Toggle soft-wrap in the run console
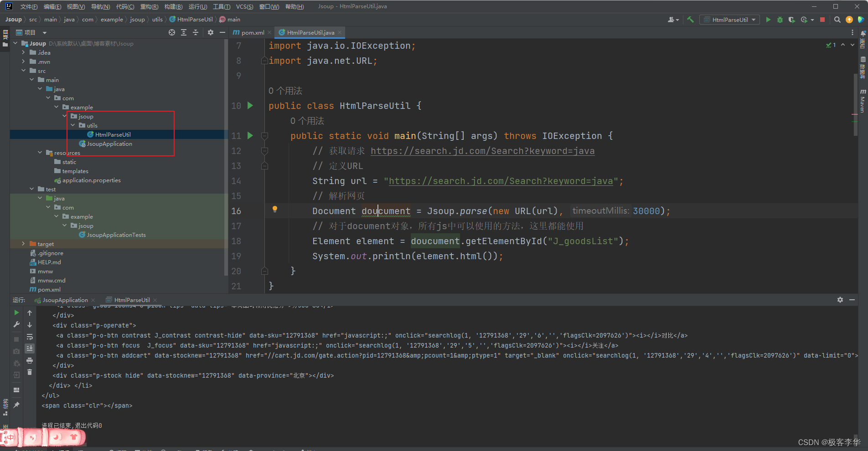 click(30, 337)
